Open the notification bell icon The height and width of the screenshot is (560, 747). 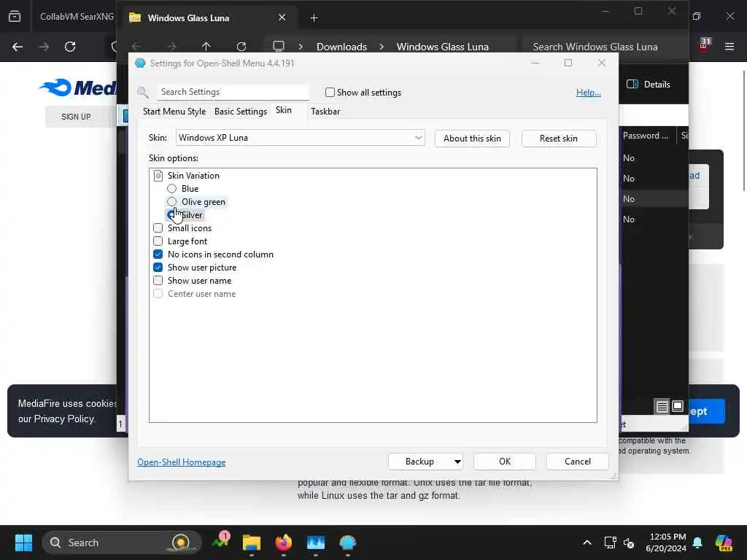tap(697, 542)
